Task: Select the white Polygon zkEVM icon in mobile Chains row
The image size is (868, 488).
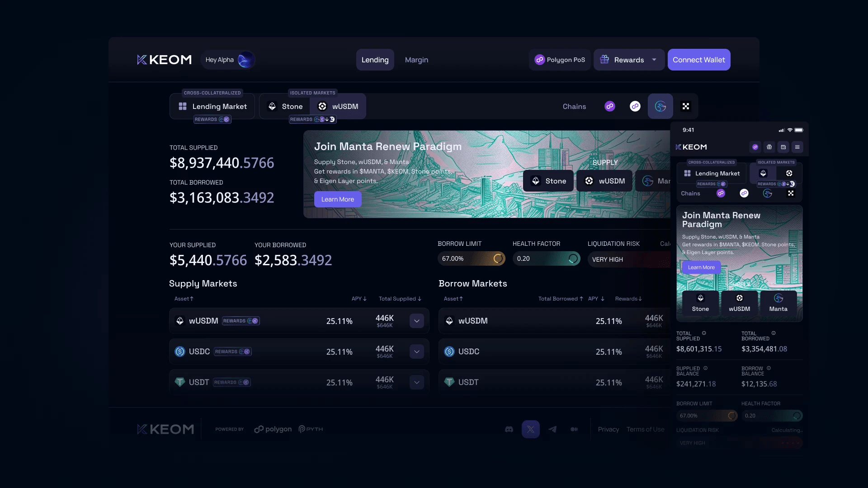Action: tap(744, 193)
